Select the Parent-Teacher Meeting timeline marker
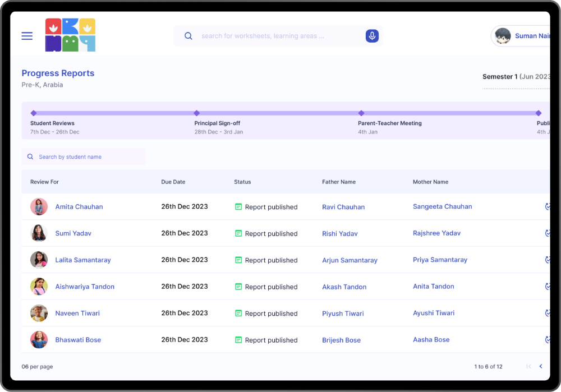This screenshot has width=561, height=392. [361, 113]
